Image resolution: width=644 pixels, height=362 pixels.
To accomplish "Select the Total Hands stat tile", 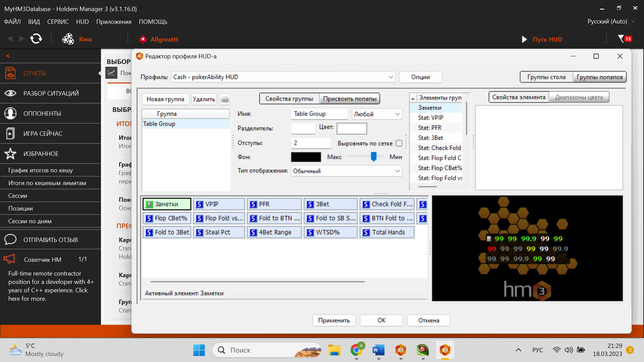I will pos(387,232).
